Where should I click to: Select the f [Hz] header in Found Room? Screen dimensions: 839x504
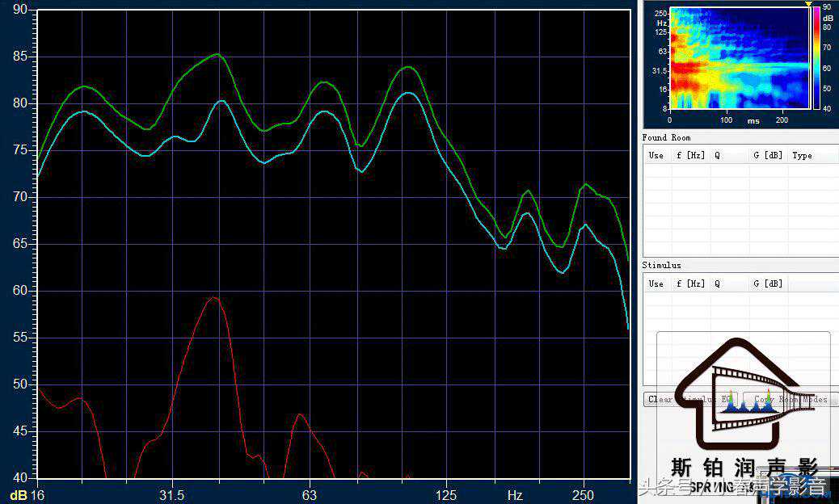(x=690, y=155)
